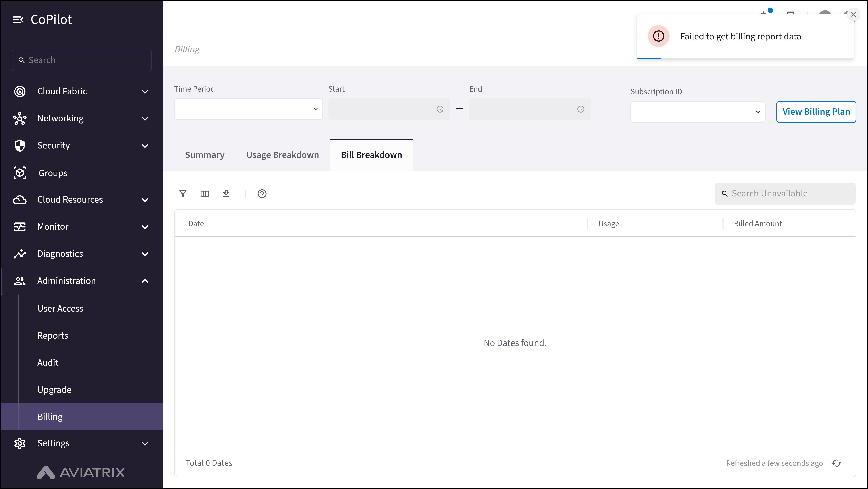This screenshot has width=868, height=489.
Task: Open the Audit page link
Action: click(48, 363)
